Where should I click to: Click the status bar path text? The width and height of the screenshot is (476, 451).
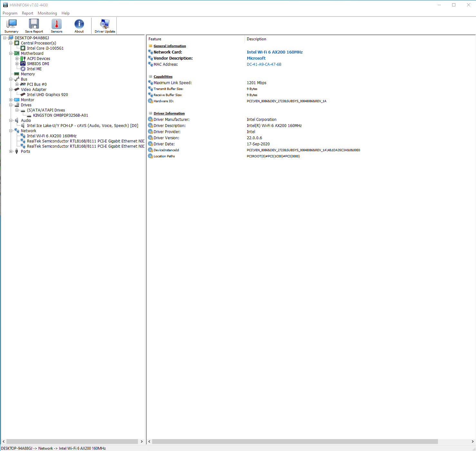[x=53, y=448]
